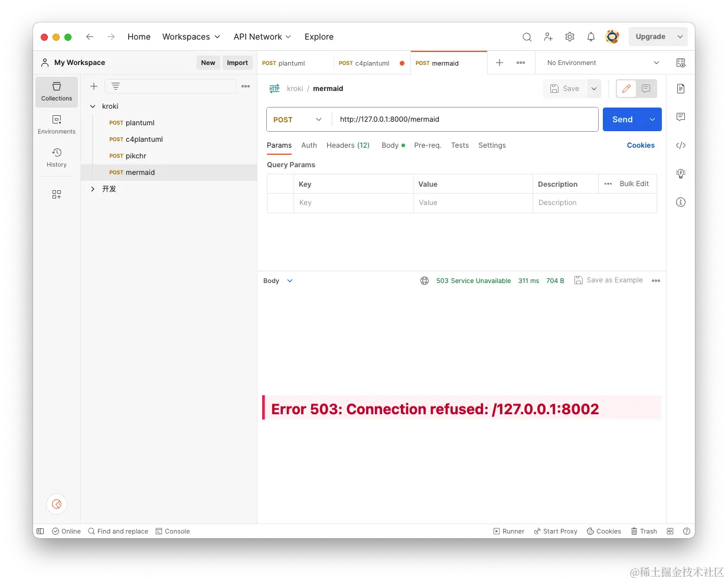
Task: Go forward with the right arrow
Action: 111,37
